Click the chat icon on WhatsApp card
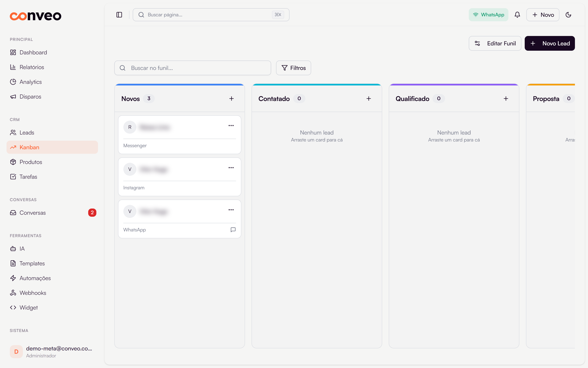588x368 pixels. [233, 230]
